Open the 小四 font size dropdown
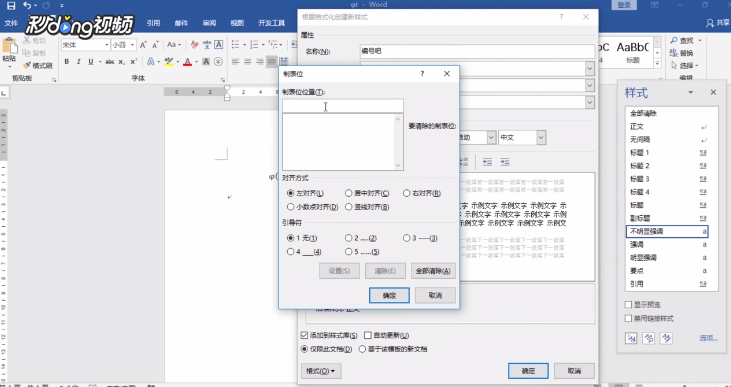This screenshot has height=387, width=731. tap(132, 45)
